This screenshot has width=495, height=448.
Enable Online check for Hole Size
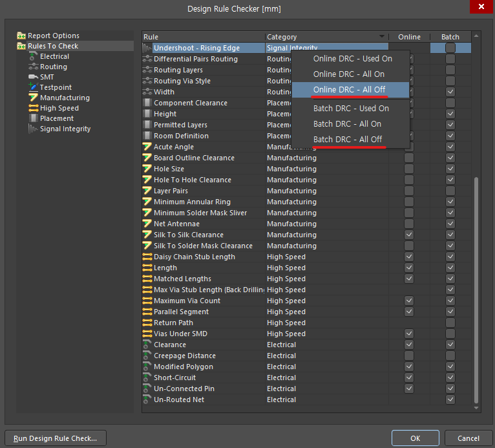(409, 169)
